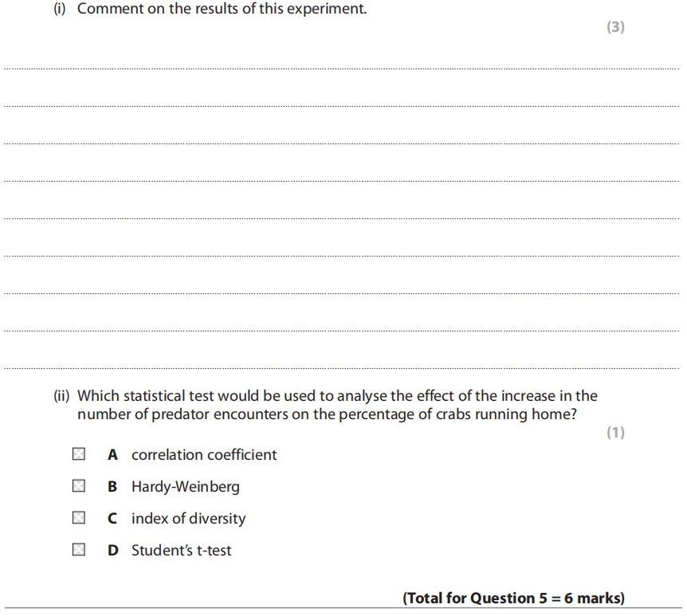Check the box for Student's t-test

point(79,550)
